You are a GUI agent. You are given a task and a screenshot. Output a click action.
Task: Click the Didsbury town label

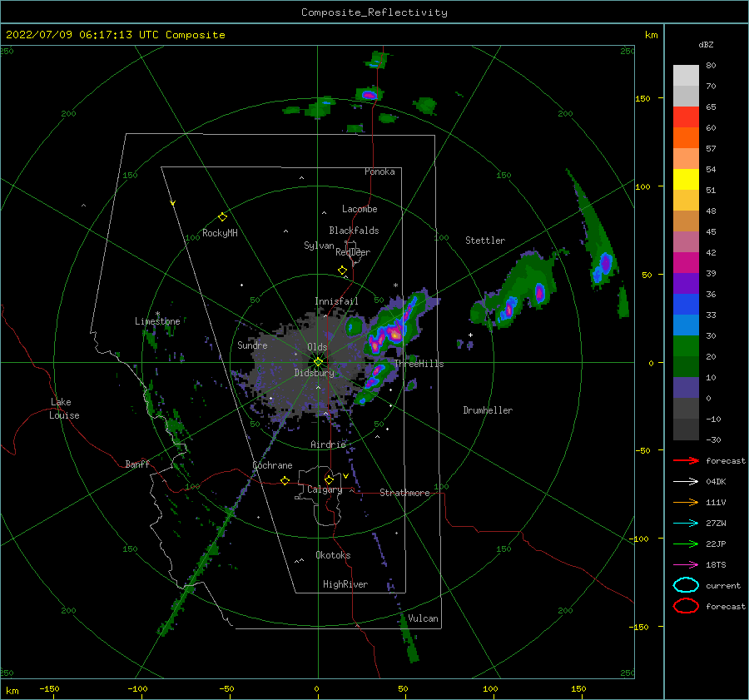(x=314, y=373)
